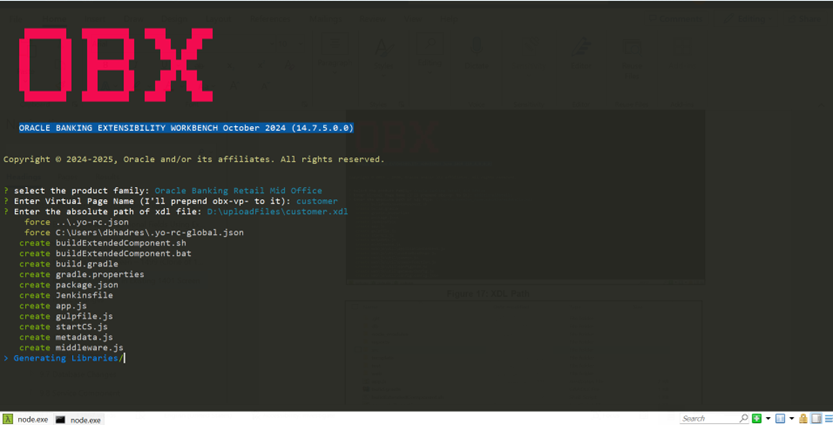Switch to the second node.exe console tab
Screen dimensions: 834x425
[x=79, y=420]
